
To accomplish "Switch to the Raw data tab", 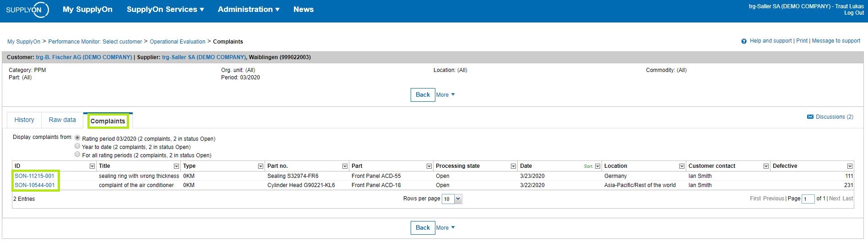I will tap(62, 120).
